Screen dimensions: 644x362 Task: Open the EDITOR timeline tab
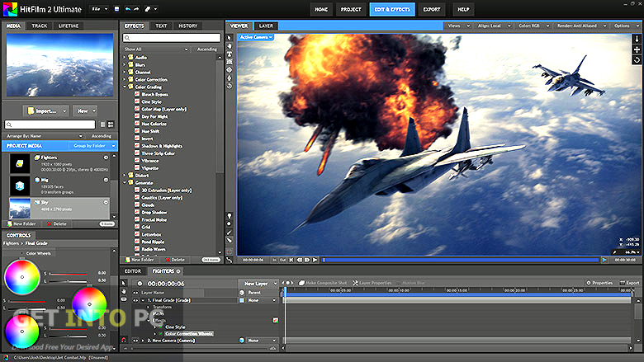133,271
